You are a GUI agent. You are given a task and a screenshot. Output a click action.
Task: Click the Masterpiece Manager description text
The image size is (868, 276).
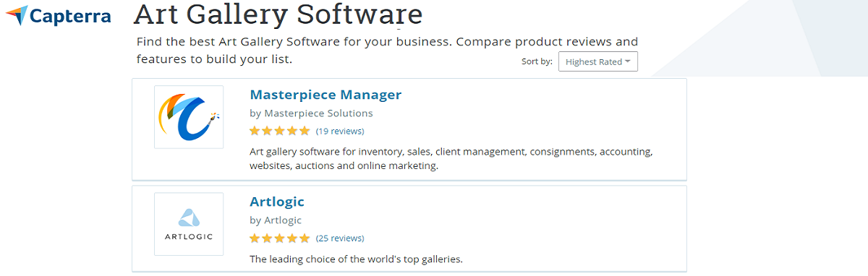tap(451, 159)
